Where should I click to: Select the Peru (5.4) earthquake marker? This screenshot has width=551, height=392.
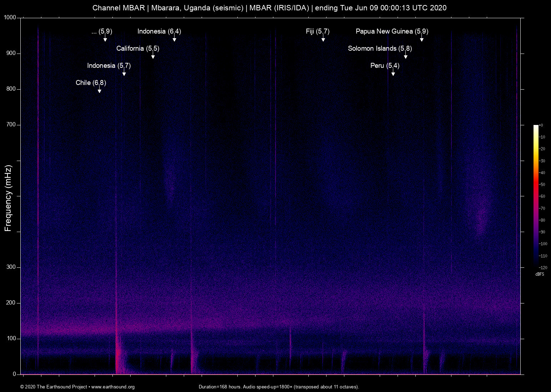(393, 73)
